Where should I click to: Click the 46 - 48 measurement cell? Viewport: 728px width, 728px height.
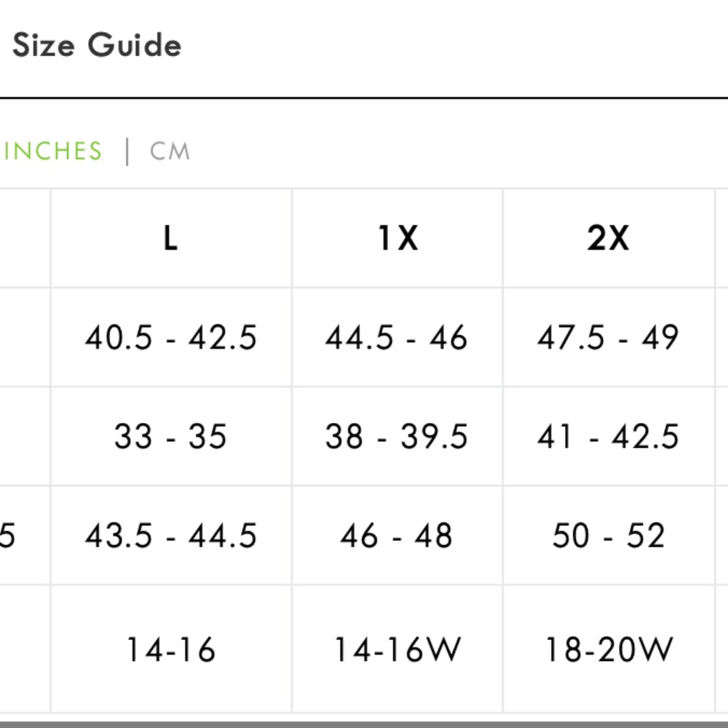(397, 536)
